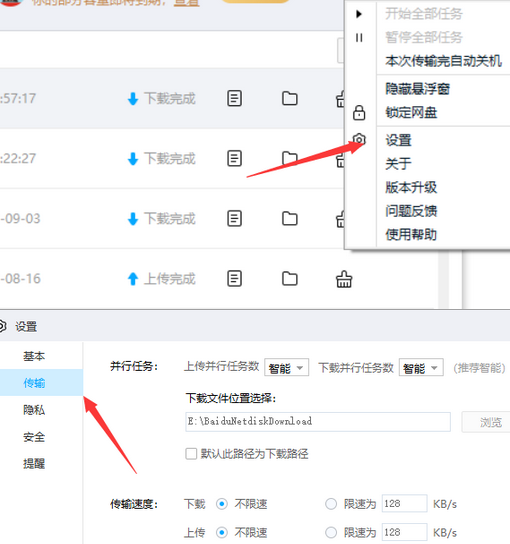Click file details icon for 09-03 download
510x544 pixels.
(x=235, y=219)
